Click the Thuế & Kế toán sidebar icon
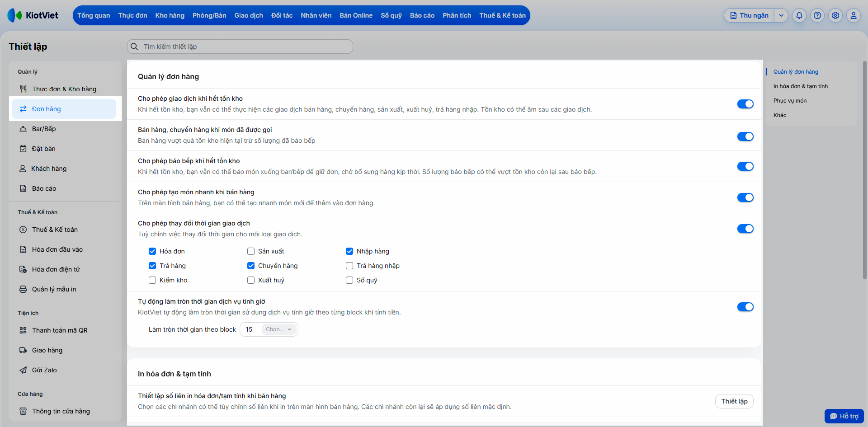This screenshot has width=868, height=427. pyautogui.click(x=23, y=230)
